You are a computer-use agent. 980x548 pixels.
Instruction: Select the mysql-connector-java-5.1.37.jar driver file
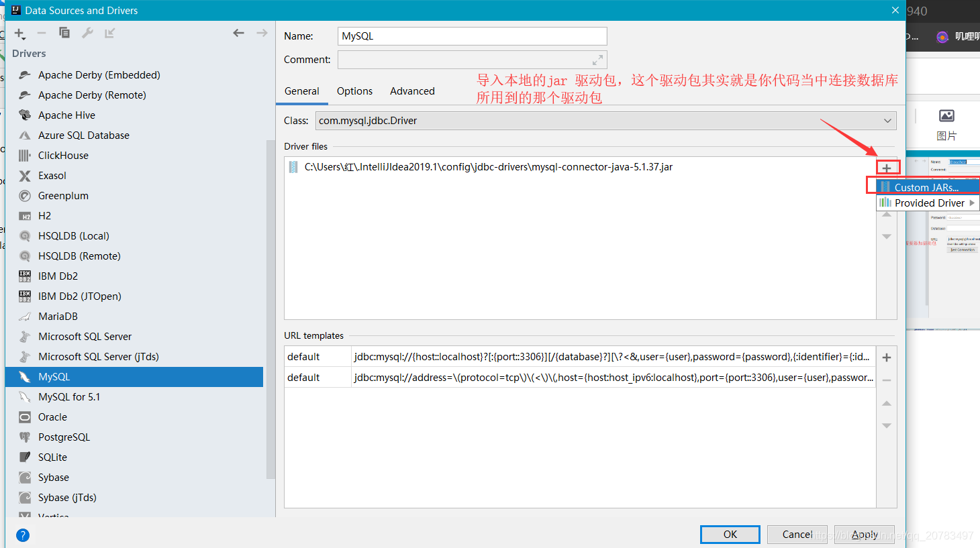[x=488, y=167]
